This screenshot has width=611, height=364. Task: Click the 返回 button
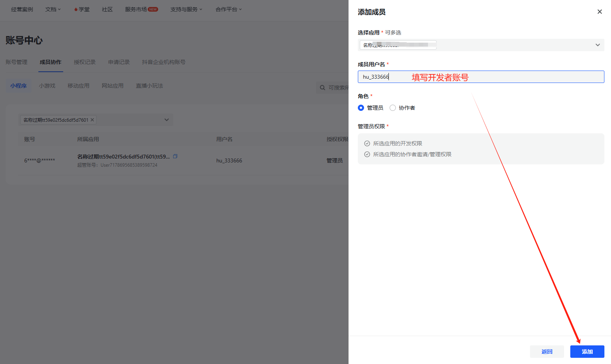[547, 352]
